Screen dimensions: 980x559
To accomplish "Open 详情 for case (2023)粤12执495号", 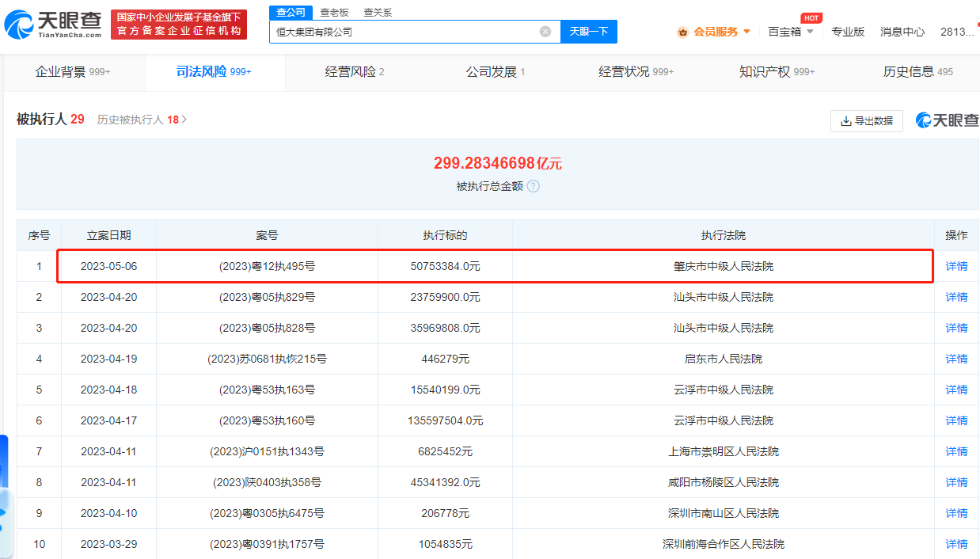I will (955, 266).
